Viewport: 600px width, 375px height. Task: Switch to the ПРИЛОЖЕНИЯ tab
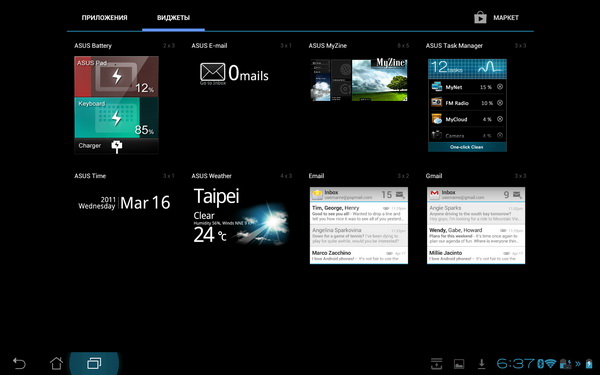pos(104,18)
